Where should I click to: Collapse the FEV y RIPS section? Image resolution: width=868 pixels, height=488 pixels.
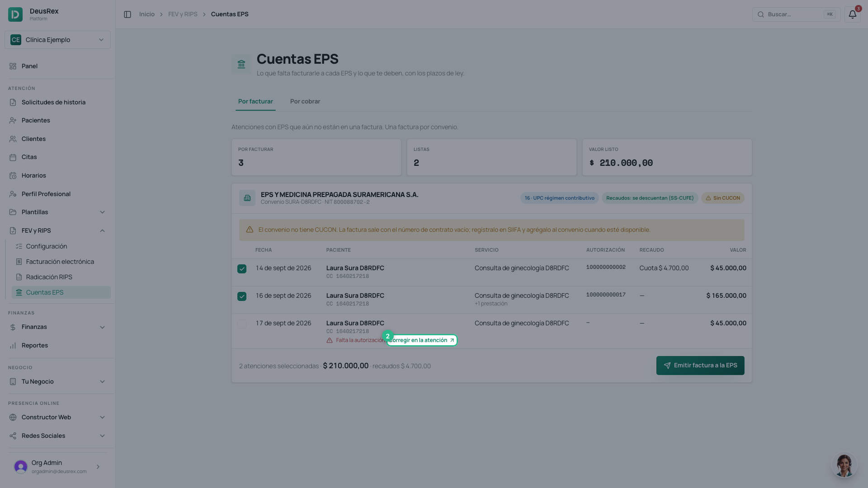pos(102,231)
